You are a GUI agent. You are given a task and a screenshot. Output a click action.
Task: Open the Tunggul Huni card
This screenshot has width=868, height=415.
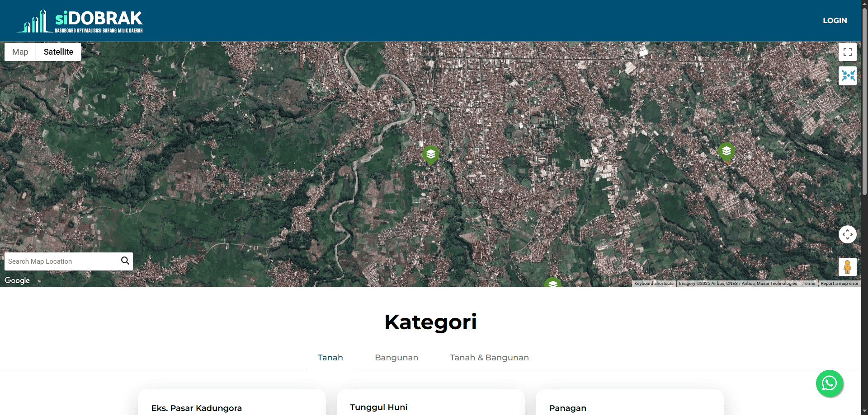(431, 402)
